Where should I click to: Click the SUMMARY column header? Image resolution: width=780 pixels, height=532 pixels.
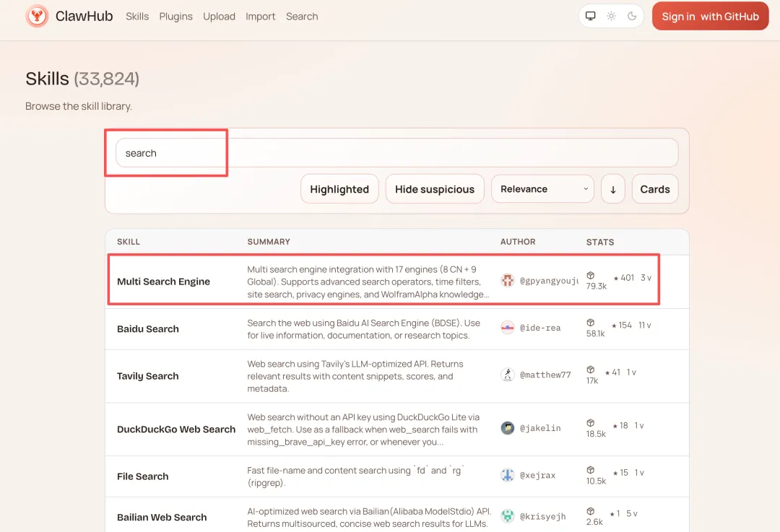point(269,242)
